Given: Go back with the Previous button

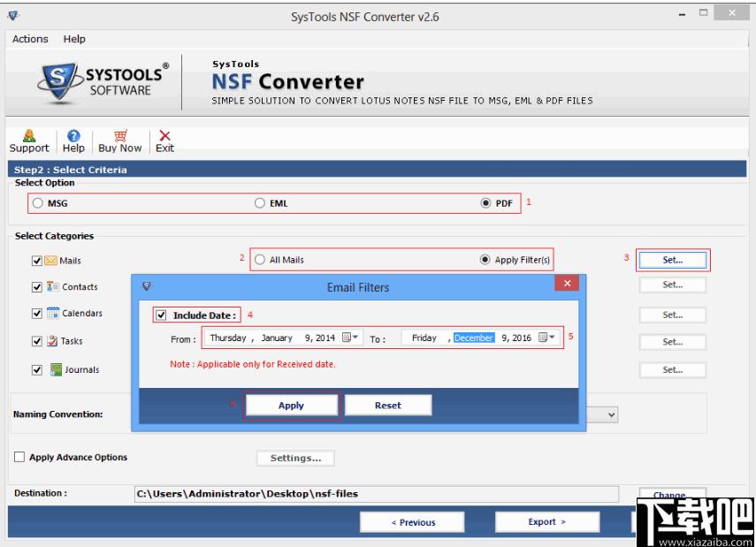Looking at the screenshot, I should click(x=412, y=522).
